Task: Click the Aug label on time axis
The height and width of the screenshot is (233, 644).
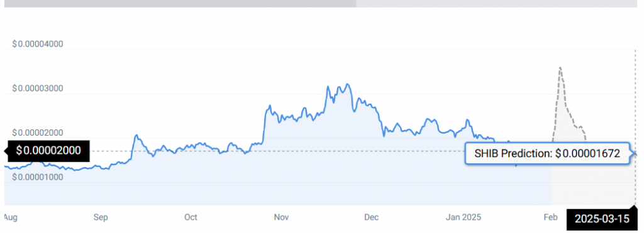Action: coord(11,217)
